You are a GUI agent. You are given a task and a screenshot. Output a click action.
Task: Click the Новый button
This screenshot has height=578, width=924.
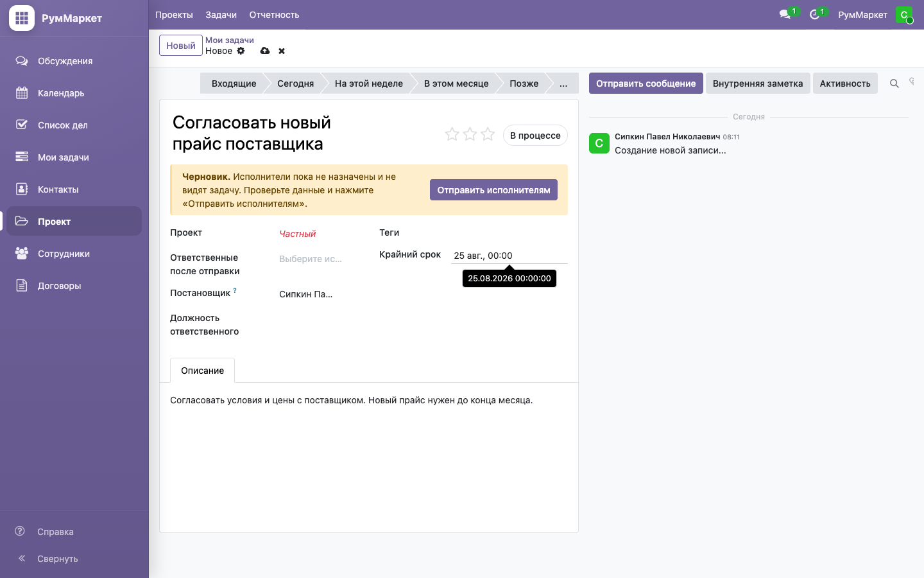tap(181, 46)
